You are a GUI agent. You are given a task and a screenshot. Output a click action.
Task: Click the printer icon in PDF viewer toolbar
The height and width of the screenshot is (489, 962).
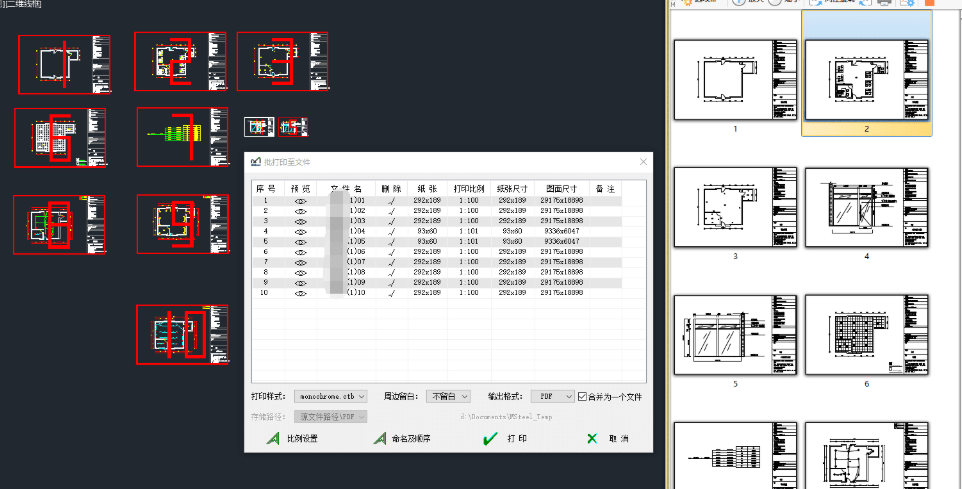884,2
